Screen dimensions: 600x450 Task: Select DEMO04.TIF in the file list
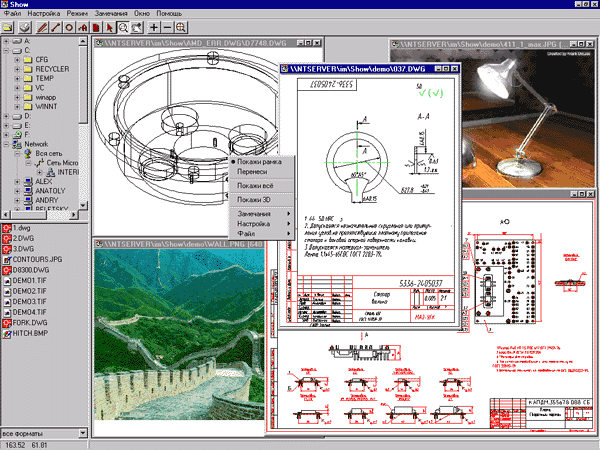click(x=29, y=312)
